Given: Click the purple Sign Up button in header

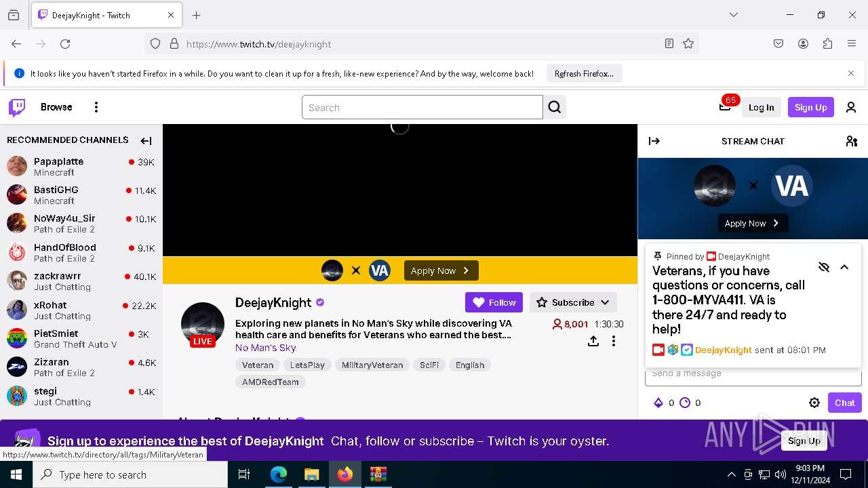Looking at the screenshot, I should [x=810, y=107].
